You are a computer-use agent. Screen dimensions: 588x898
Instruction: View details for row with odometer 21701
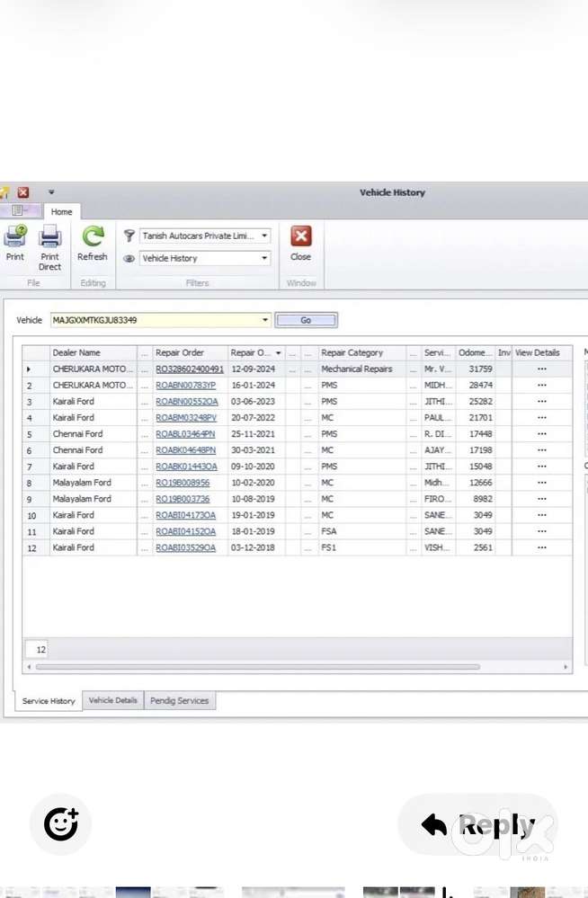[x=541, y=417]
